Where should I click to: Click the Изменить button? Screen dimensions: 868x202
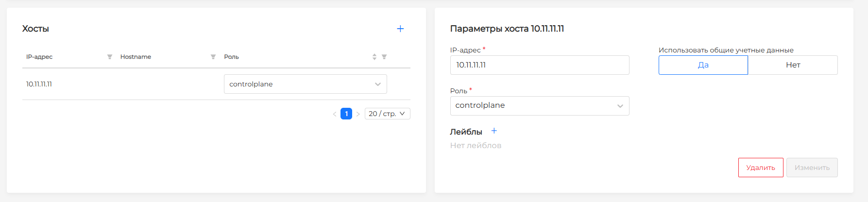(812, 168)
